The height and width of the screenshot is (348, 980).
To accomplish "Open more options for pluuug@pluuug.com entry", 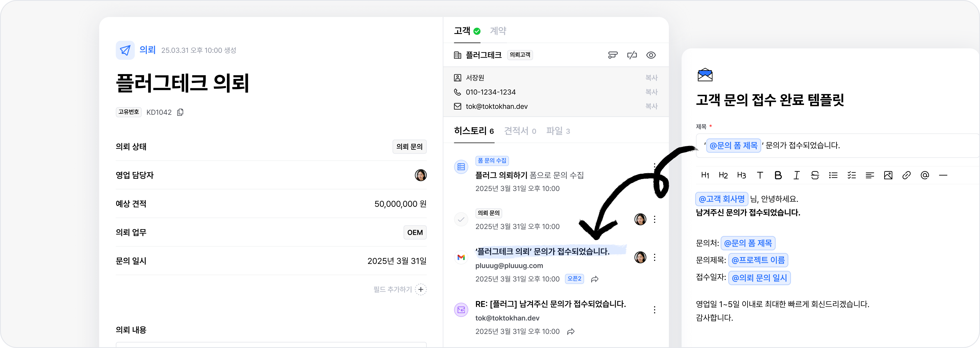I will (654, 257).
